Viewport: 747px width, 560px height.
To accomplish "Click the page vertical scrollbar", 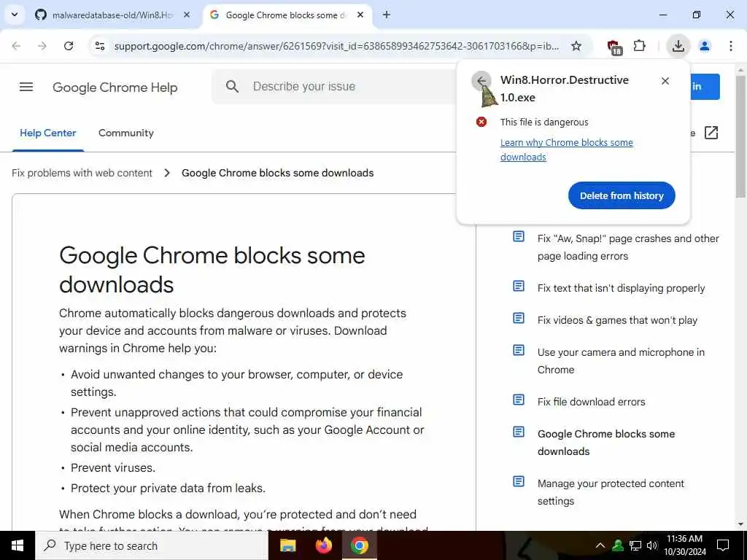I will tap(741, 136).
